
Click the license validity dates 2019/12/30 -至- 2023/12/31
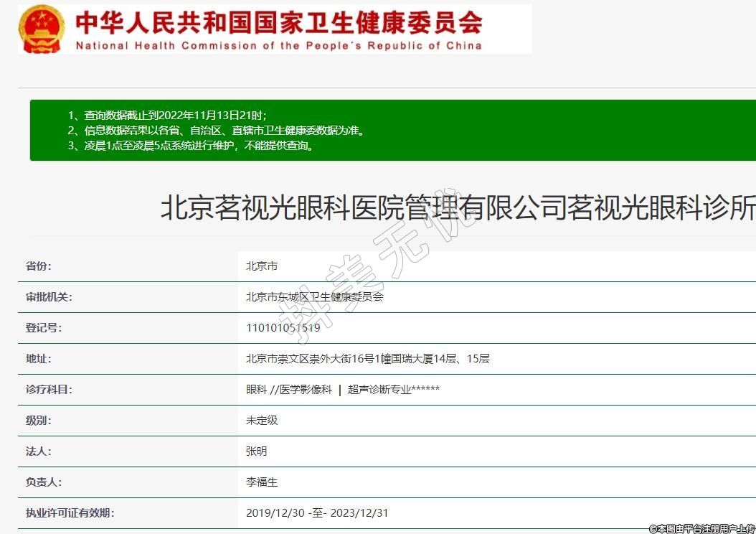click(x=317, y=513)
